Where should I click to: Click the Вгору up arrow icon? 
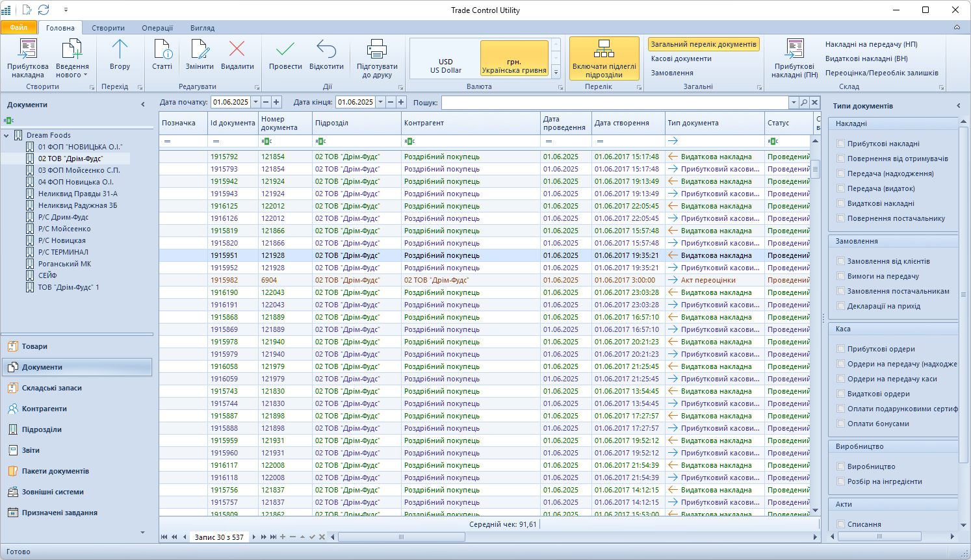120,50
